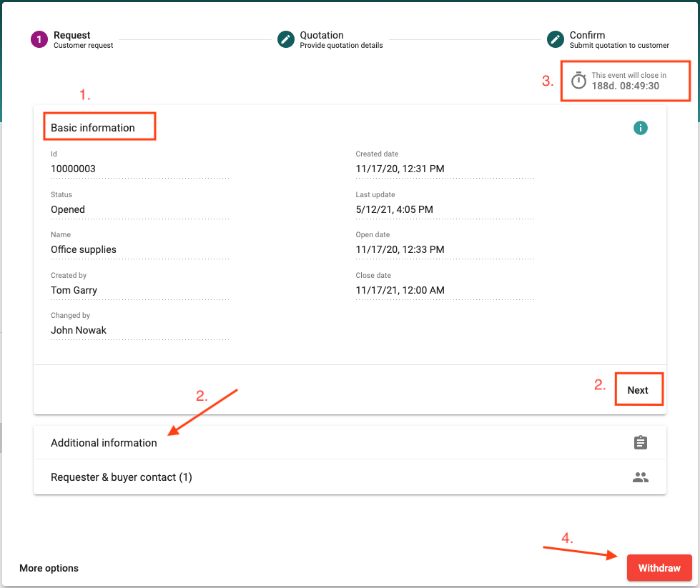This screenshot has height=588, width=700.
Task: Click the green info icon in Basic information
Action: (640, 128)
